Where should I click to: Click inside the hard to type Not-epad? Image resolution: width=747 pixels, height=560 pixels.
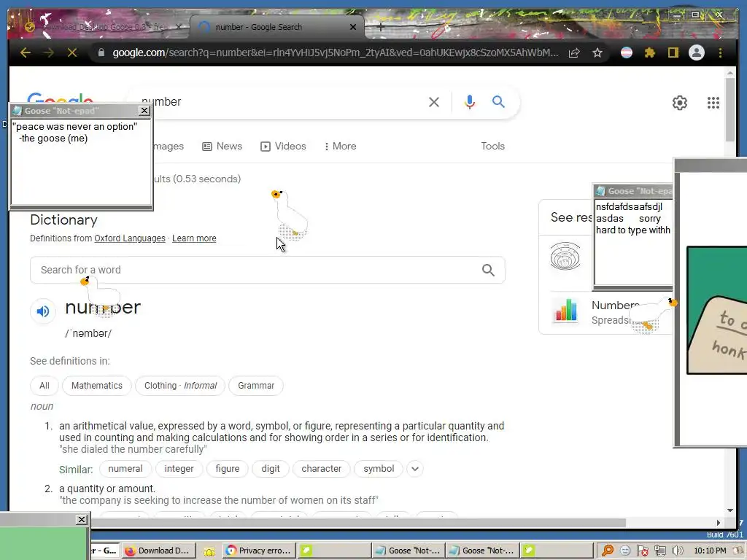tap(634, 242)
